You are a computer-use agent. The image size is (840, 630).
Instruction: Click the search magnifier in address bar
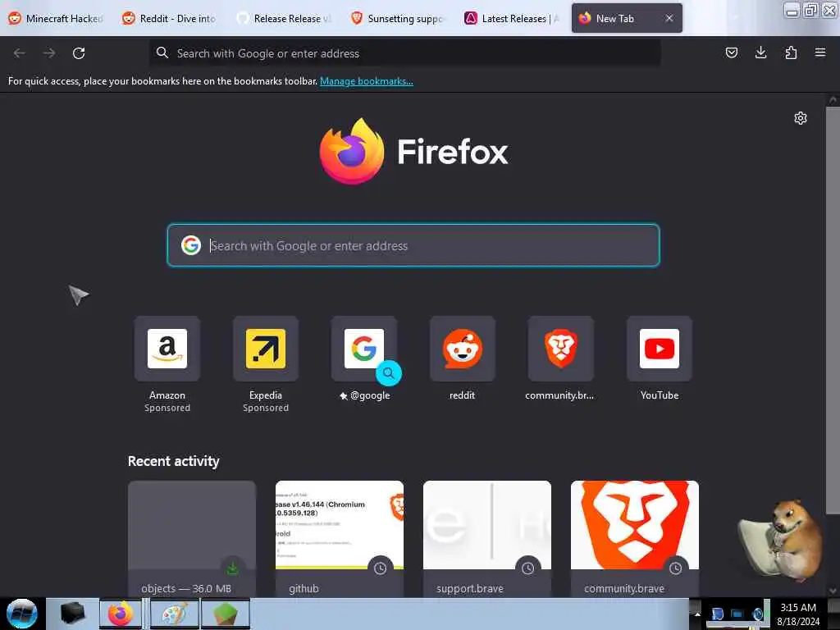point(162,52)
